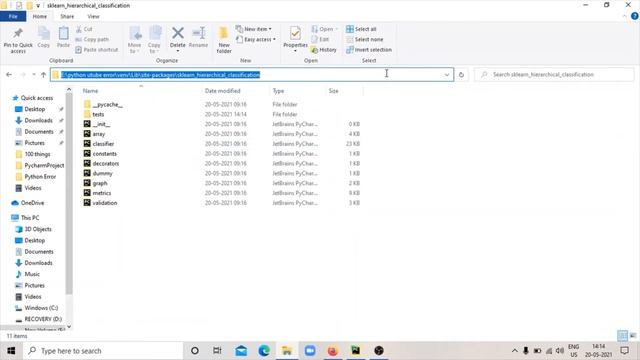Select the validation file

pyautogui.click(x=104, y=202)
